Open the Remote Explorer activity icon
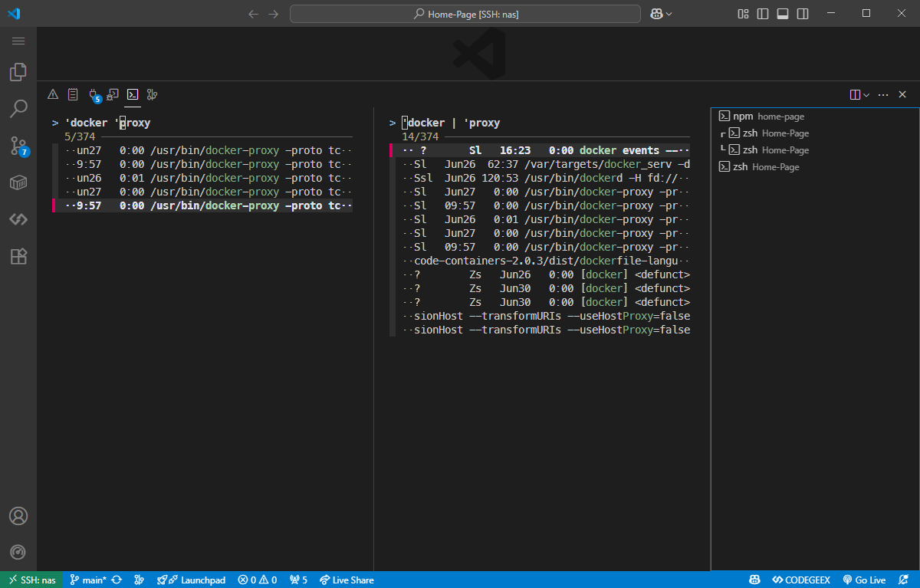Viewport: 920px width, 588px height. (18, 182)
